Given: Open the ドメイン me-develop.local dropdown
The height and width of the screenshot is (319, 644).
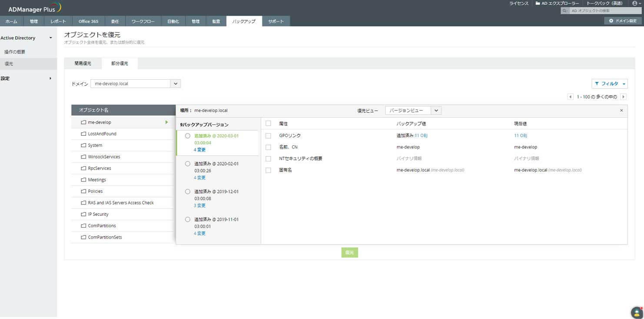Looking at the screenshot, I should point(135,84).
